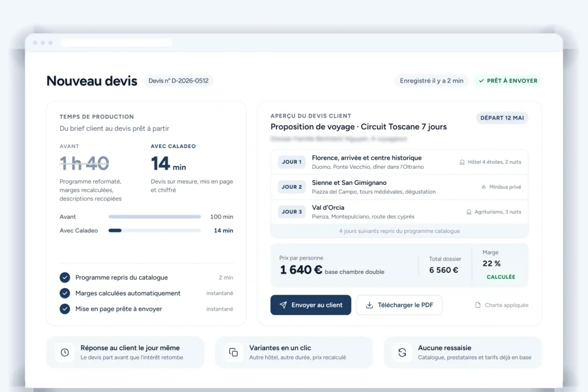Click the minibus icon beside Minibus privé
The width and height of the screenshot is (588, 392).
click(483, 187)
